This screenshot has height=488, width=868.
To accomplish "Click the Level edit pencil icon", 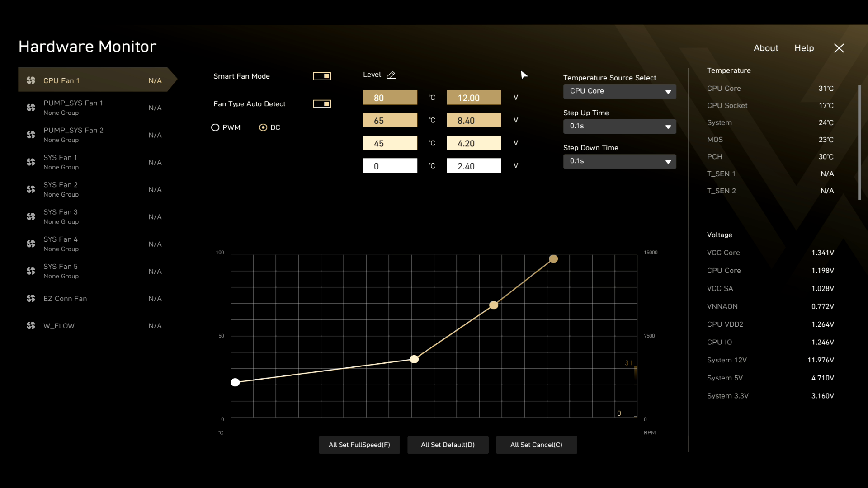I will click(391, 75).
